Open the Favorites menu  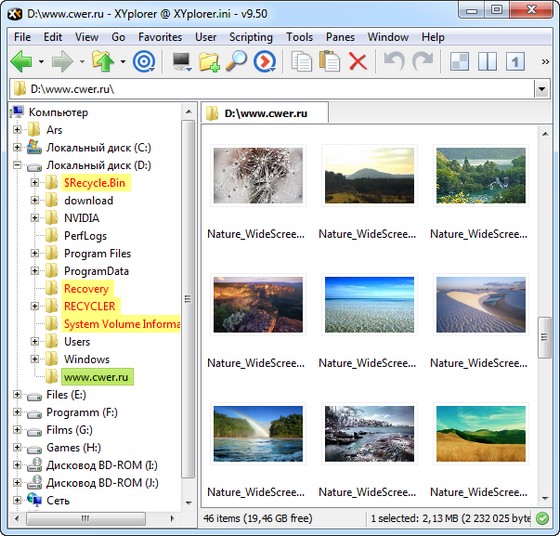tap(160, 37)
